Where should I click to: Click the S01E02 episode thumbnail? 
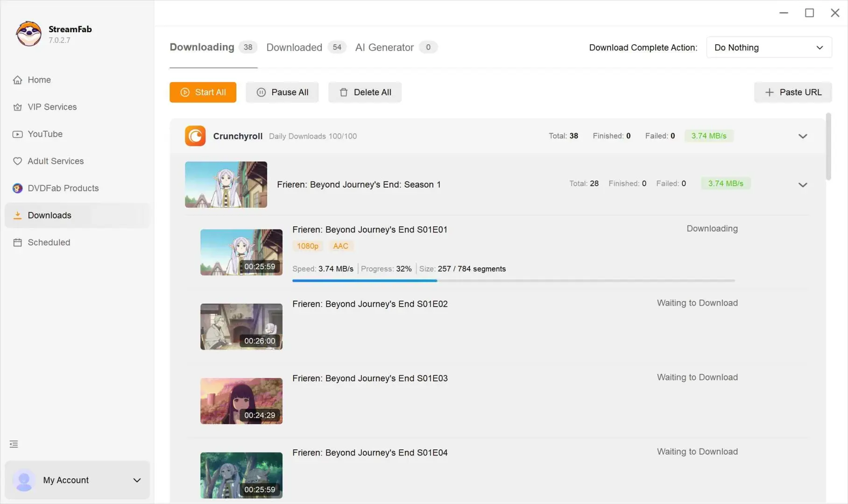(x=241, y=327)
